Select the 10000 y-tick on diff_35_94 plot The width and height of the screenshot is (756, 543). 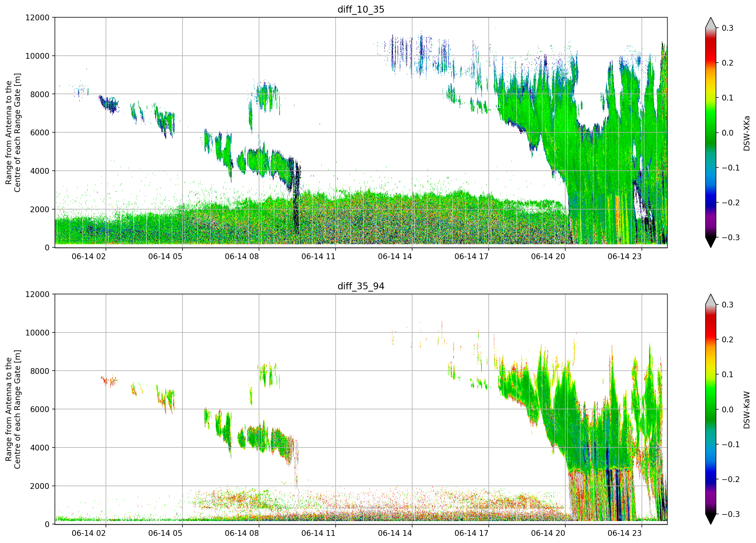click(37, 332)
